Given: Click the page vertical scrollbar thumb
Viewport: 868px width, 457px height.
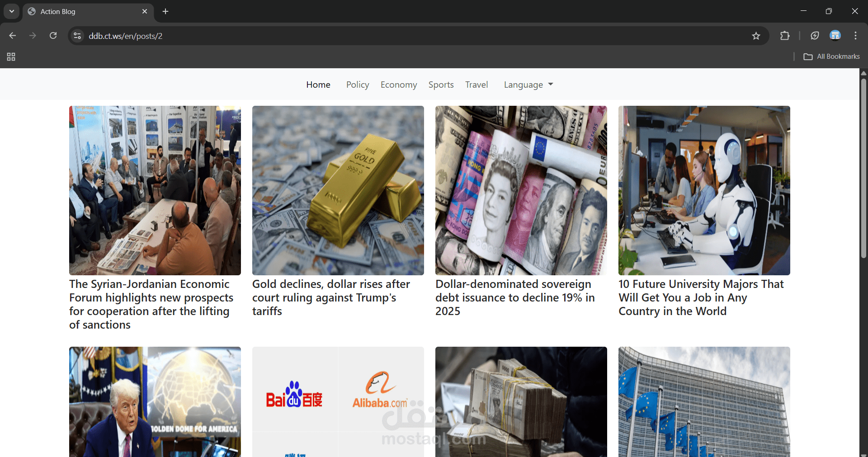Looking at the screenshot, I should (863, 168).
